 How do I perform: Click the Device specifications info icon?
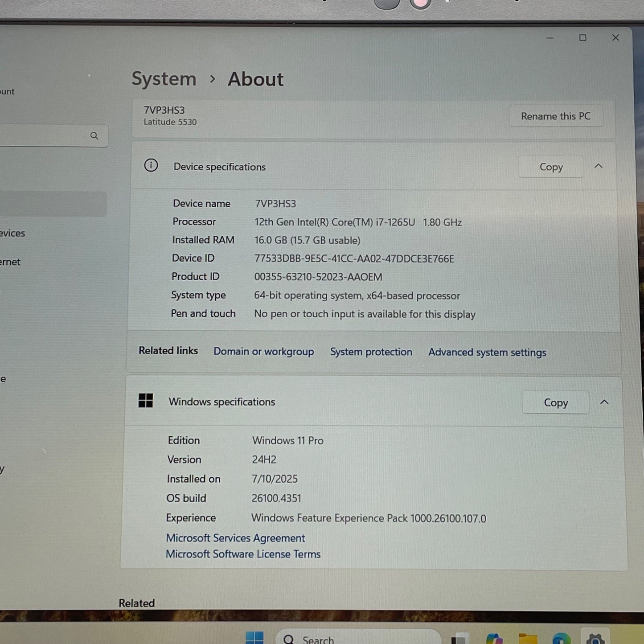point(151,165)
